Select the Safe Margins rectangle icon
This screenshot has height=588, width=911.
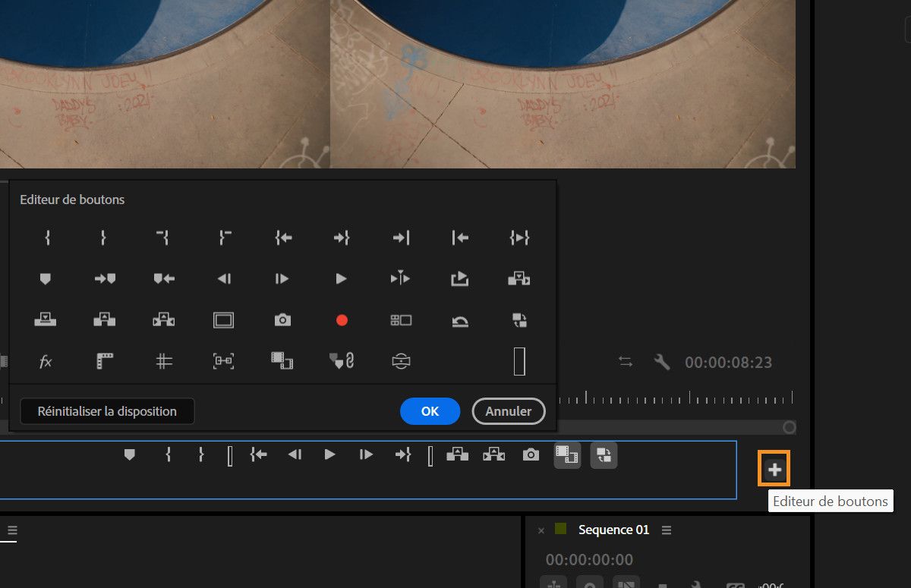click(223, 320)
